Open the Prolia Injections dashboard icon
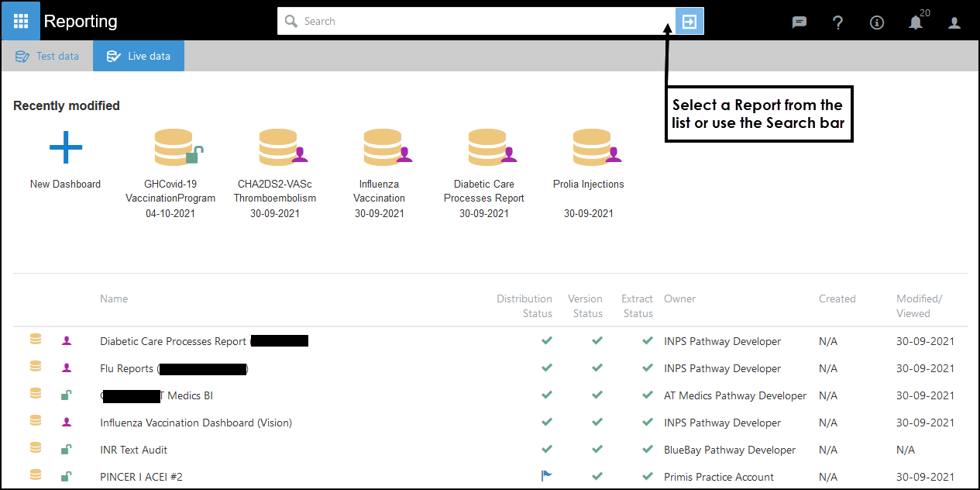Image resolution: width=980 pixels, height=490 pixels. (x=592, y=147)
